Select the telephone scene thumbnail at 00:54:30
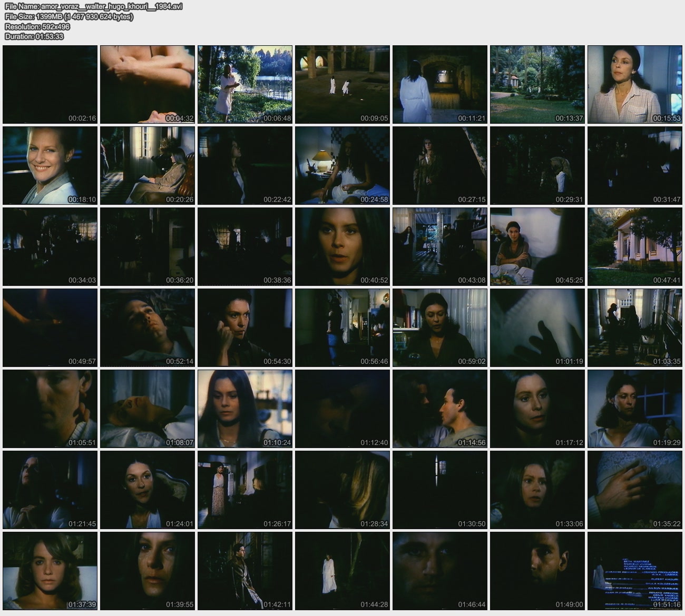The height and width of the screenshot is (616, 685). coord(244,327)
